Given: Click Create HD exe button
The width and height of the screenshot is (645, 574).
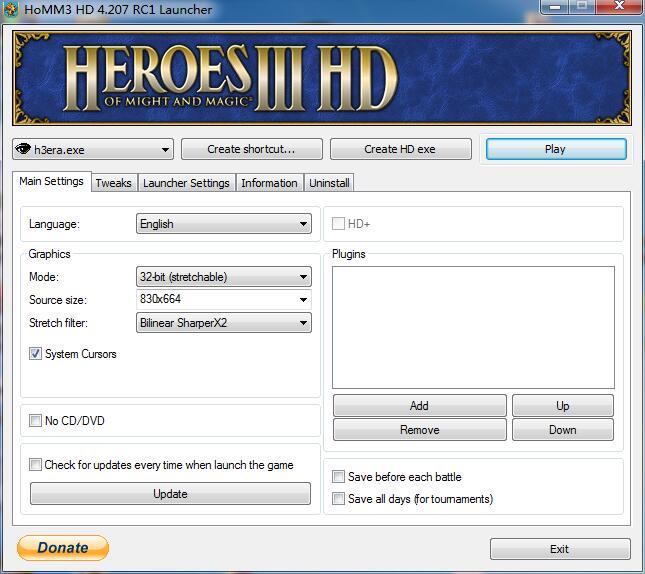Looking at the screenshot, I should (x=400, y=149).
